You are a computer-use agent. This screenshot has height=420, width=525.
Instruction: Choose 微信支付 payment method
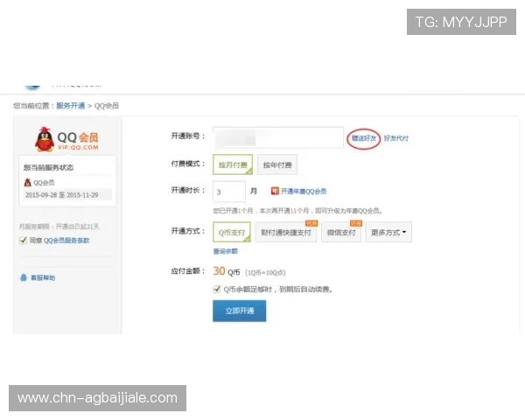pos(341,232)
